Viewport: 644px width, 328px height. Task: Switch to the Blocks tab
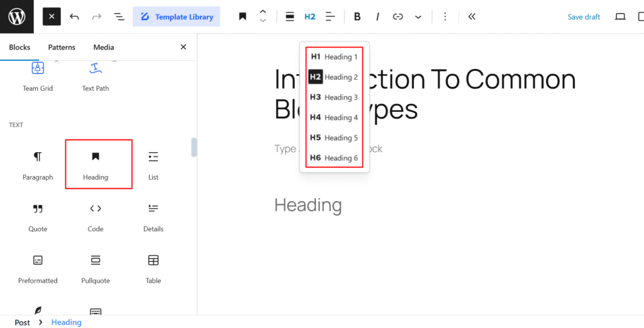pos(19,47)
